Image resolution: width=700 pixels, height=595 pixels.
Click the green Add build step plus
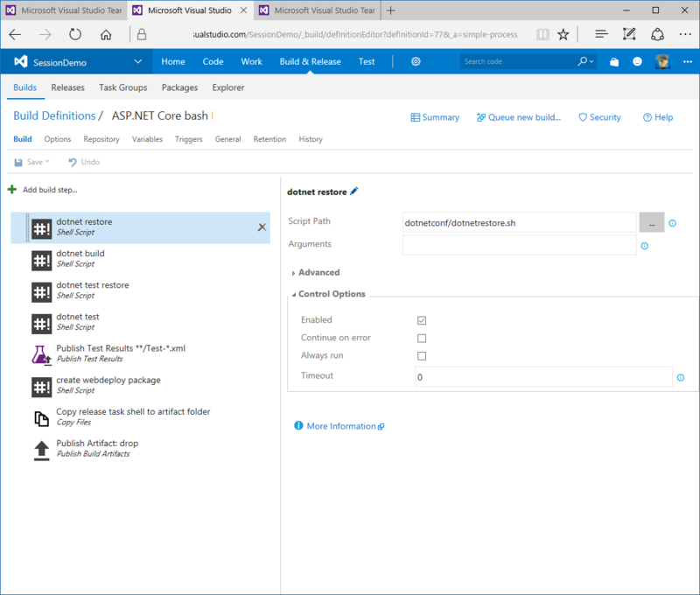(x=12, y=190)
